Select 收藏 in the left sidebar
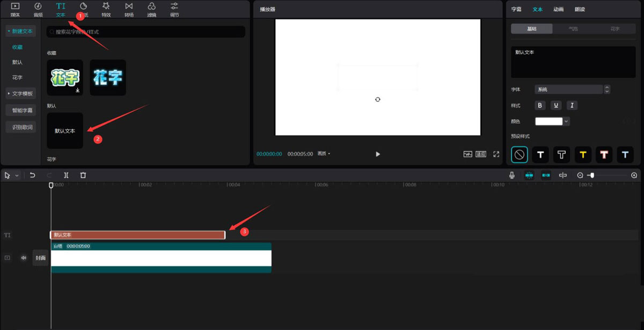 click(18, 47)
